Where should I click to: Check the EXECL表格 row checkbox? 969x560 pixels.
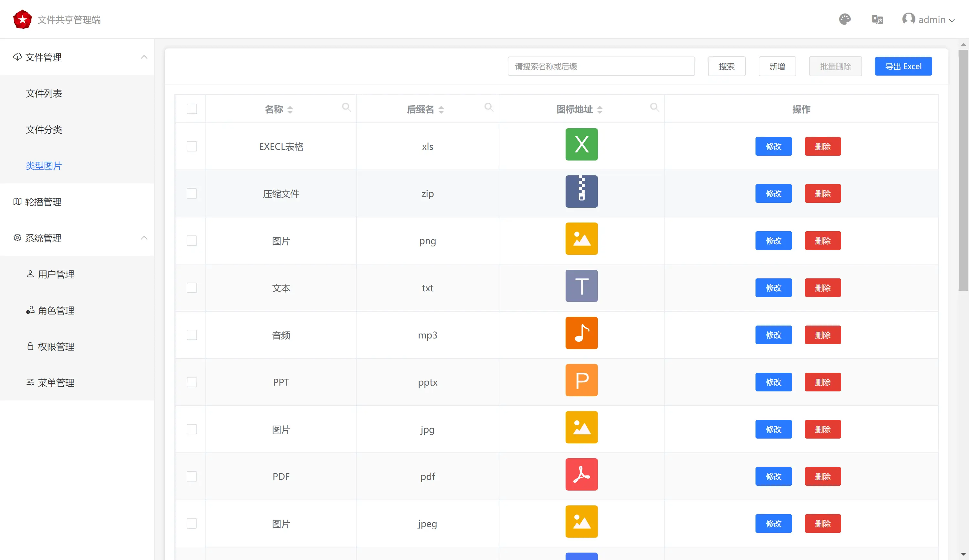(x=192, y=146)
